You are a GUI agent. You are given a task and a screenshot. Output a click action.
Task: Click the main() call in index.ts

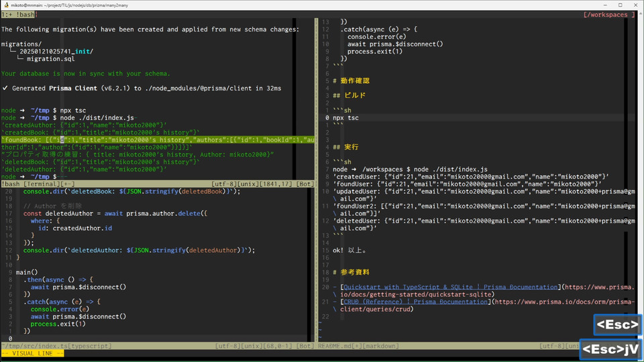click(27, 272)
